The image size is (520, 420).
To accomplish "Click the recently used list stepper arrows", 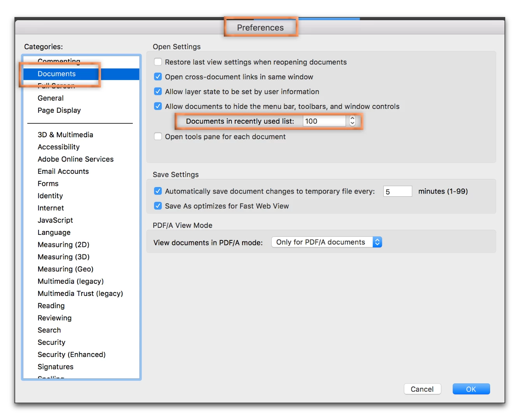I will [352, 121].
